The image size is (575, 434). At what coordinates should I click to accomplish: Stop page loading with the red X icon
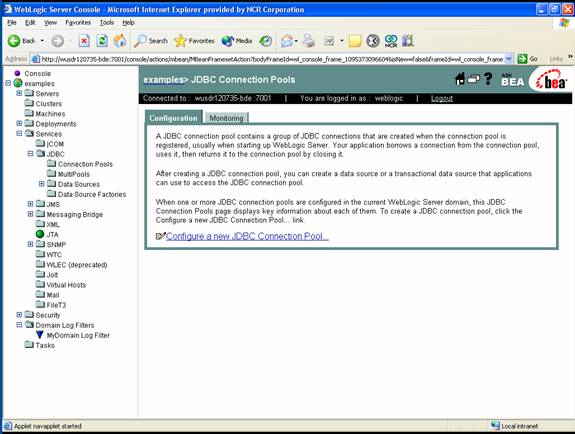pos(84,41)
